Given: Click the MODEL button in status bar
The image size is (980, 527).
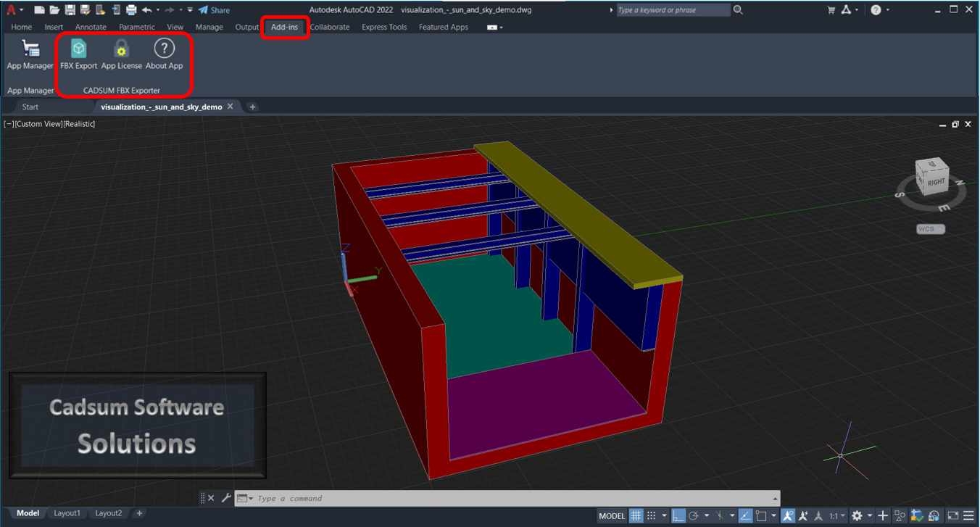Looking at the screenshot, I should pyautogui.click(x=611, y=515).
